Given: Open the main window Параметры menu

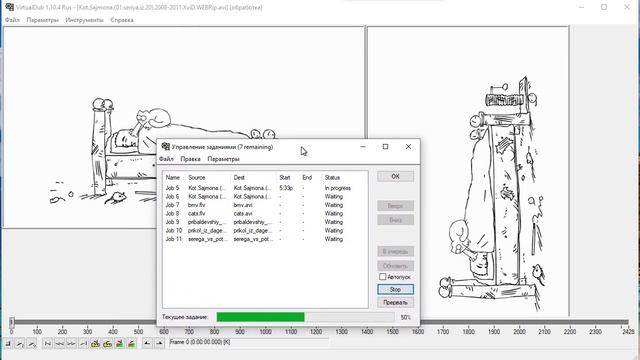Looking at the screenshot, I should coord(42,20).
